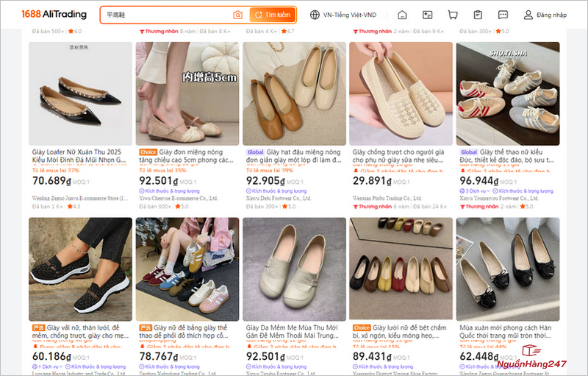Open title Giày nữ đế bằng giày thể thao
This screenshot has width=588, height=376.
tap(184, 331)
